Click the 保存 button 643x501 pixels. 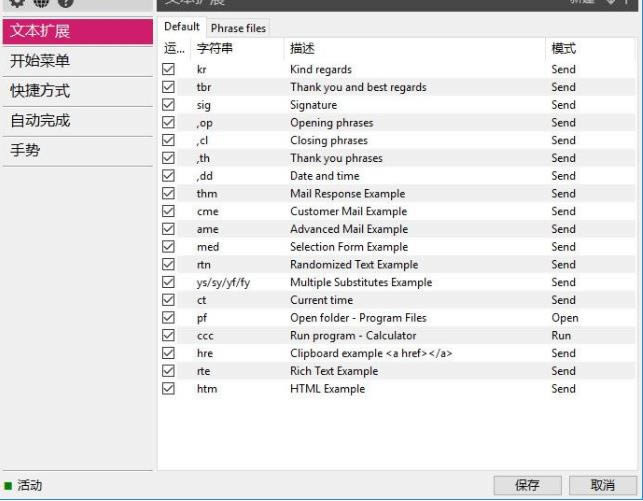point(527,485)
